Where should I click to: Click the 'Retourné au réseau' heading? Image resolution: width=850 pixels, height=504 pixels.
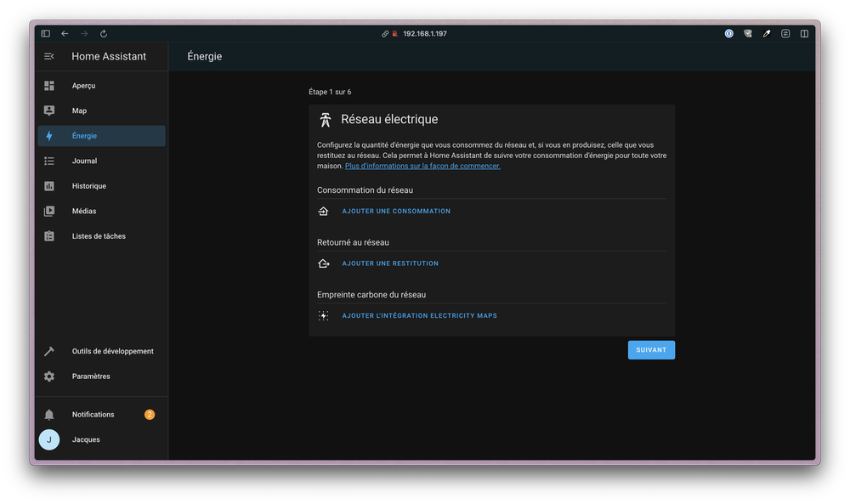(x=353, y=242)
